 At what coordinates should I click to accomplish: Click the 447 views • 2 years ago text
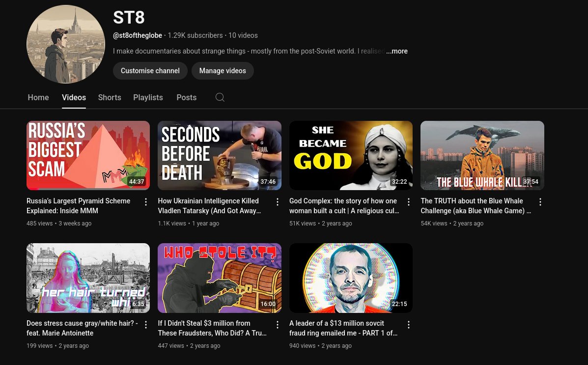pos(189,345)
